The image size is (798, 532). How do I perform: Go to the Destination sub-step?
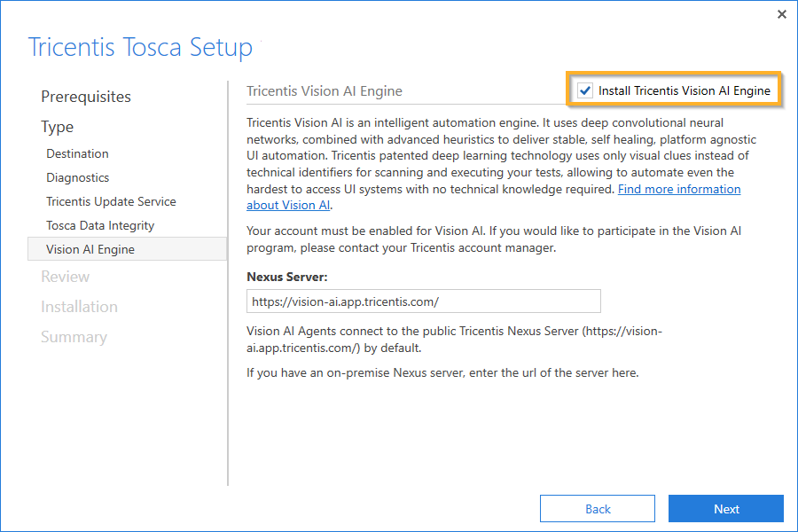78,153
